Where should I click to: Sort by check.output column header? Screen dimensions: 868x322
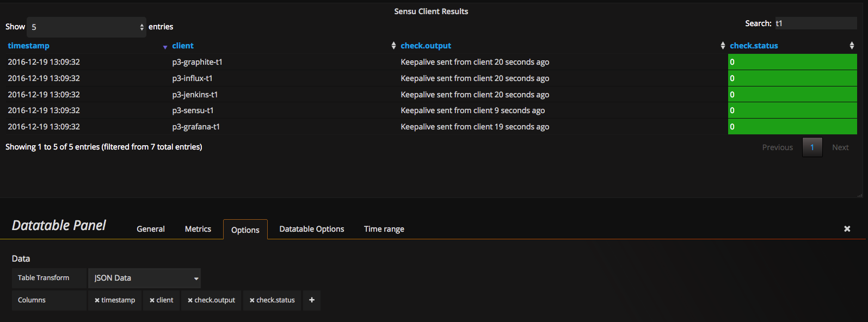426,46
